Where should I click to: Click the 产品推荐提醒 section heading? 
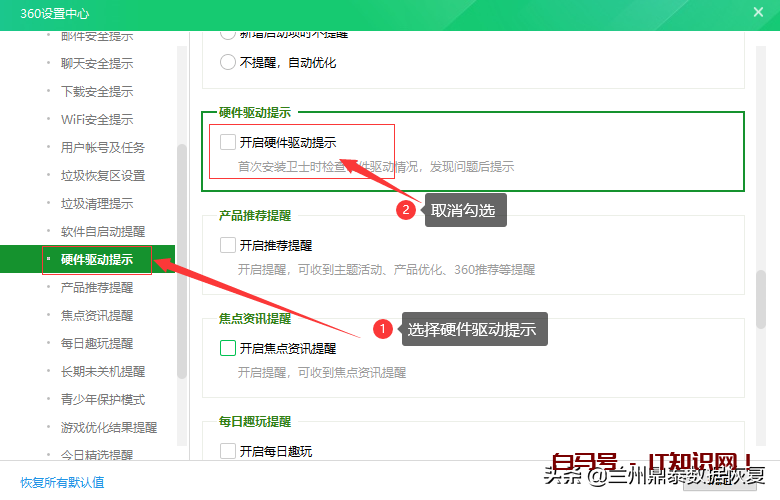[x=255, y=215]
